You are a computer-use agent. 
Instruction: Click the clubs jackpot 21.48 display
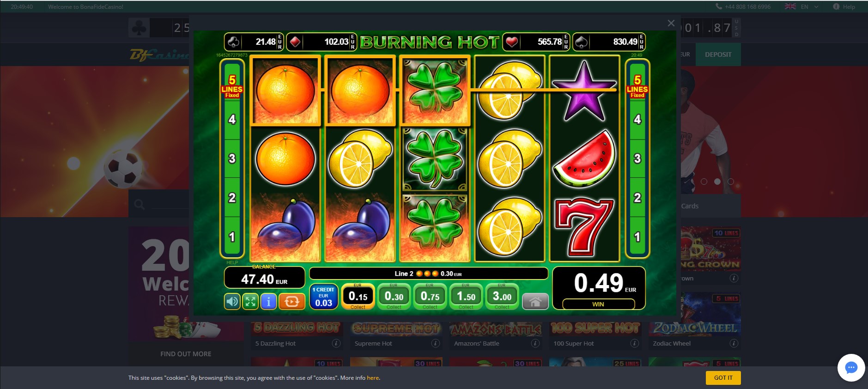[254, 42]
